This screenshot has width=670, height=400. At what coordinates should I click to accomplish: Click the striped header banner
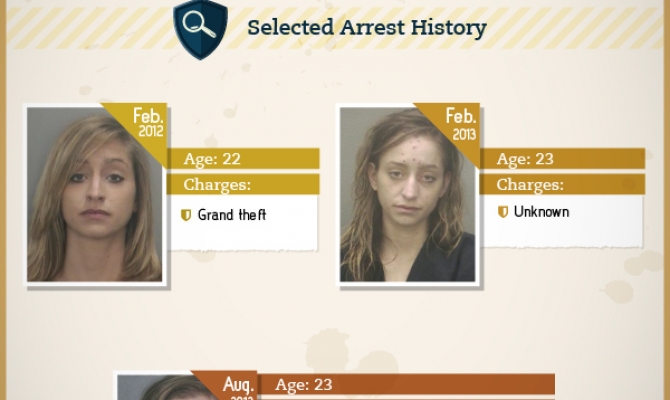click(335, 27)
